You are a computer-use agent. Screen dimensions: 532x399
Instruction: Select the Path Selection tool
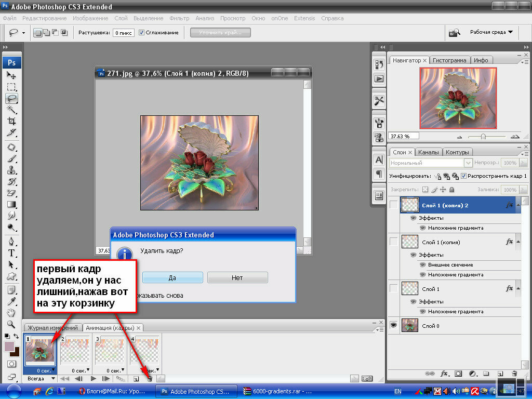11,264
